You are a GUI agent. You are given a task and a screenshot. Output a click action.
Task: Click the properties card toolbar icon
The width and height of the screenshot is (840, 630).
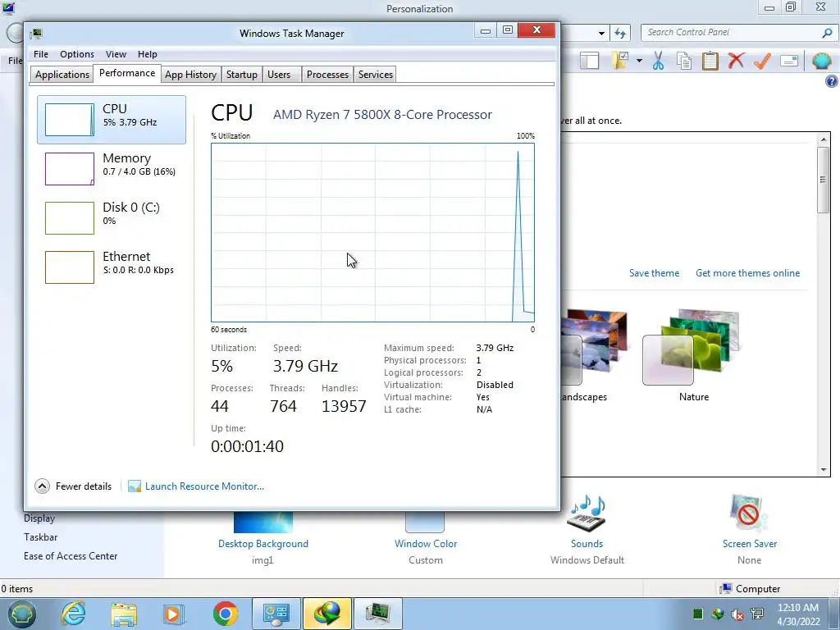pyautogui.click(x=789, y=61)
